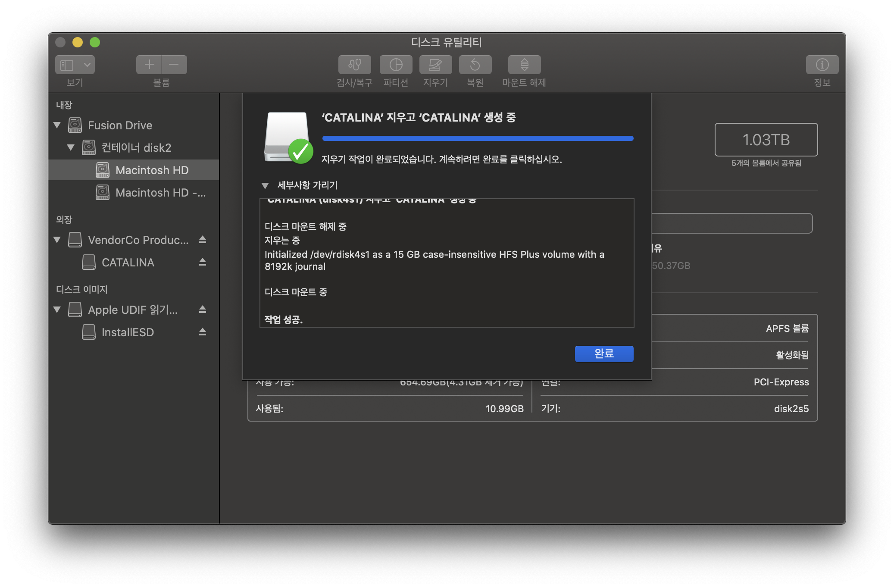Click the Partition (파티션) toolbar icon
This screenshot has height=588, width=894.
(x=396, y=65)
